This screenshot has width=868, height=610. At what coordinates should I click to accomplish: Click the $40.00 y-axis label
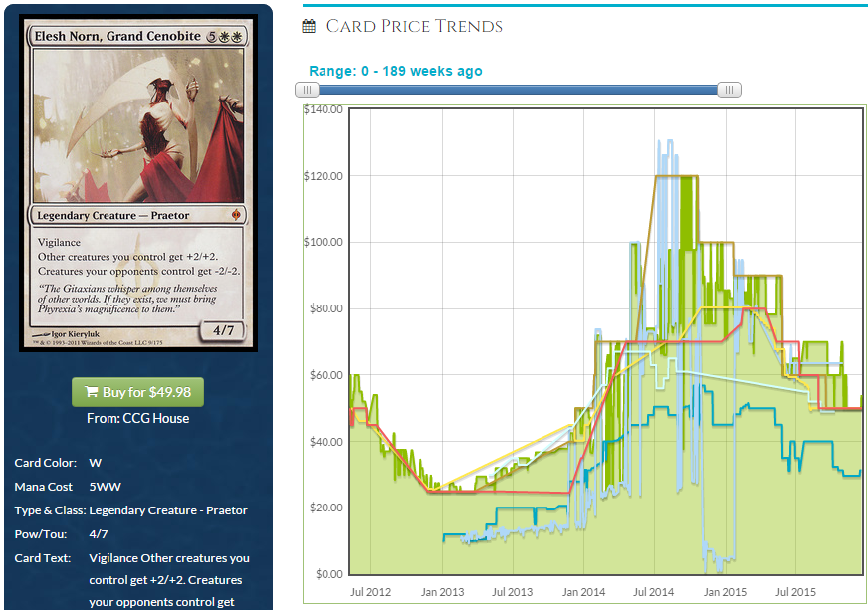point(326,441)
